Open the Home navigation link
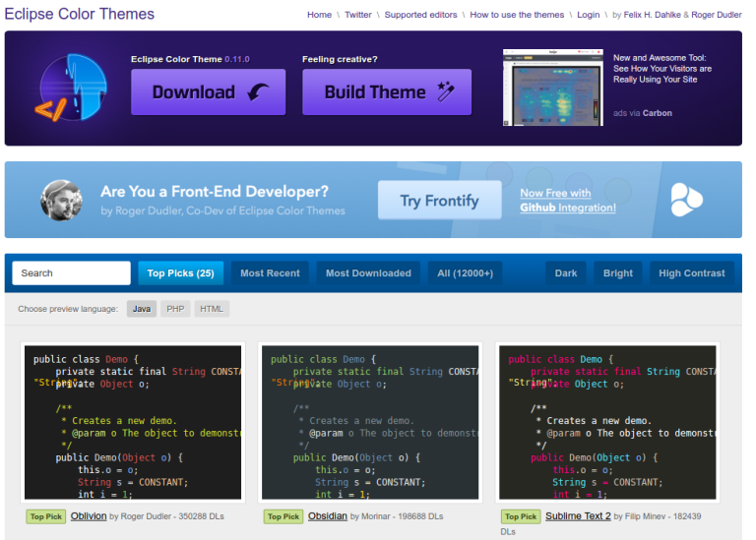The height and width of the screenshot is (540, 756). [x=319, y=15]
